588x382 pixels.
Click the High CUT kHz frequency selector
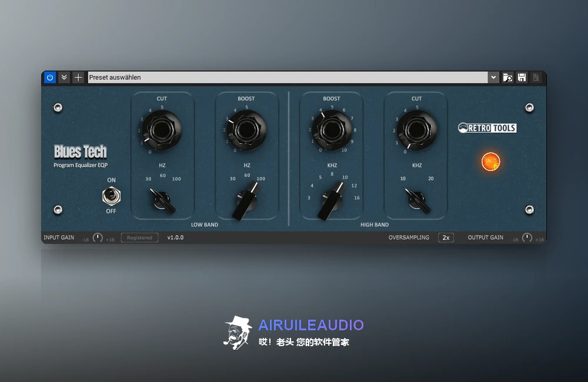(417, 200)
